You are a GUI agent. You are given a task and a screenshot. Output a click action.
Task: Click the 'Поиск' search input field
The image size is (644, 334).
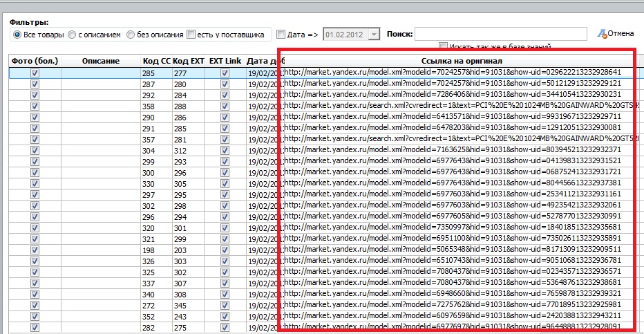(501, 34)
